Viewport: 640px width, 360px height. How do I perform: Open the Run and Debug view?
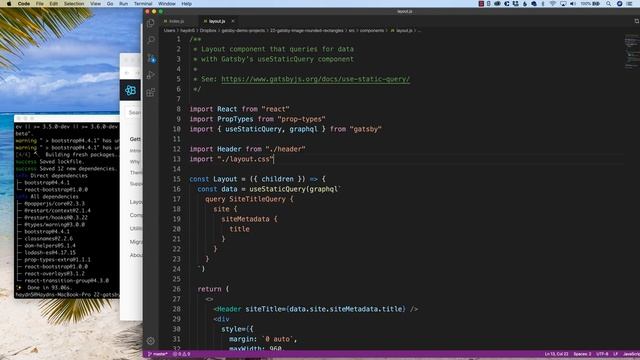click(x=151, y=75)
